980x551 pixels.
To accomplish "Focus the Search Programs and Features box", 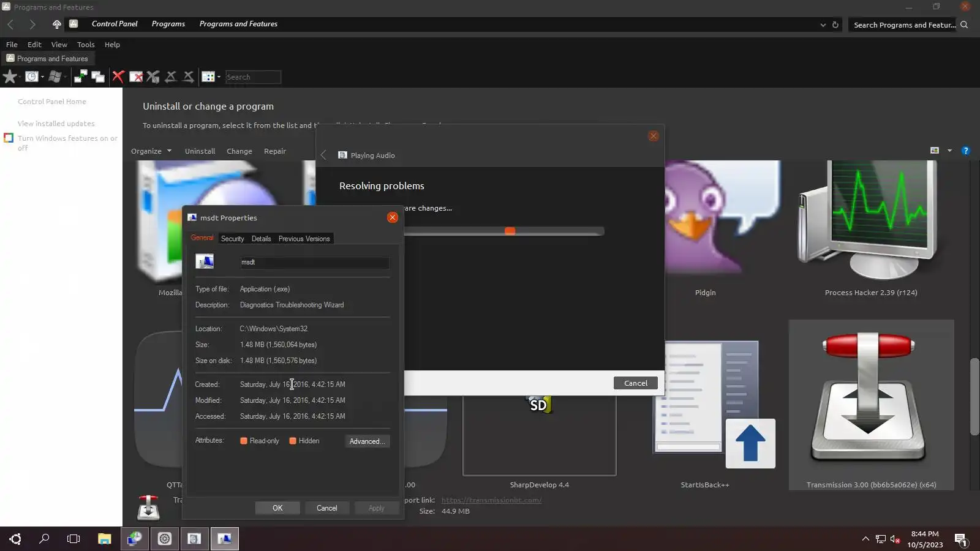I will point(903,25).
